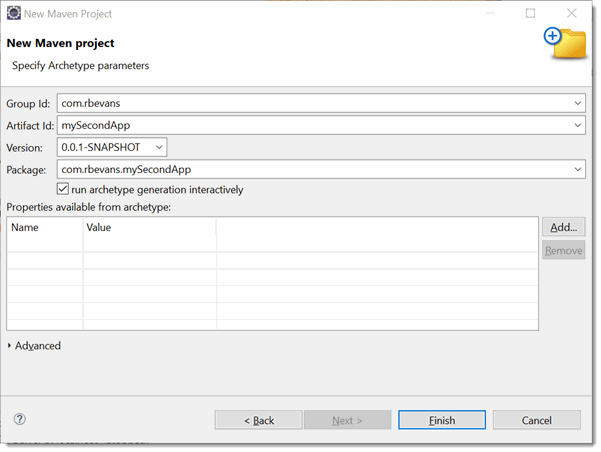The height and width of the screenshot is (452, 601).
Task: Click into the Version field text
Action: point(101,147)
